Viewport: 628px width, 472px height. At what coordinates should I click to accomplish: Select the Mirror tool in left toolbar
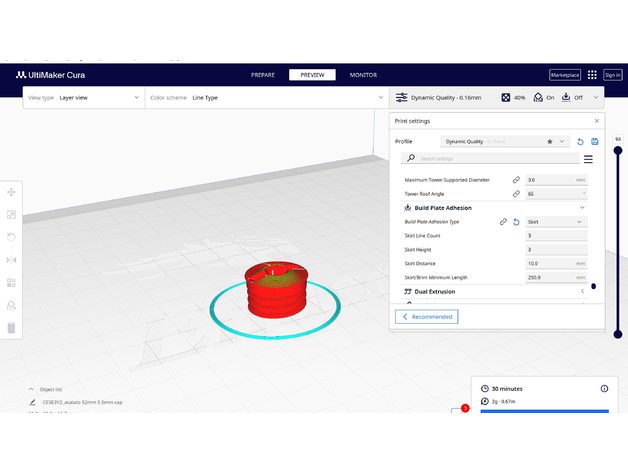coord(11,259)
